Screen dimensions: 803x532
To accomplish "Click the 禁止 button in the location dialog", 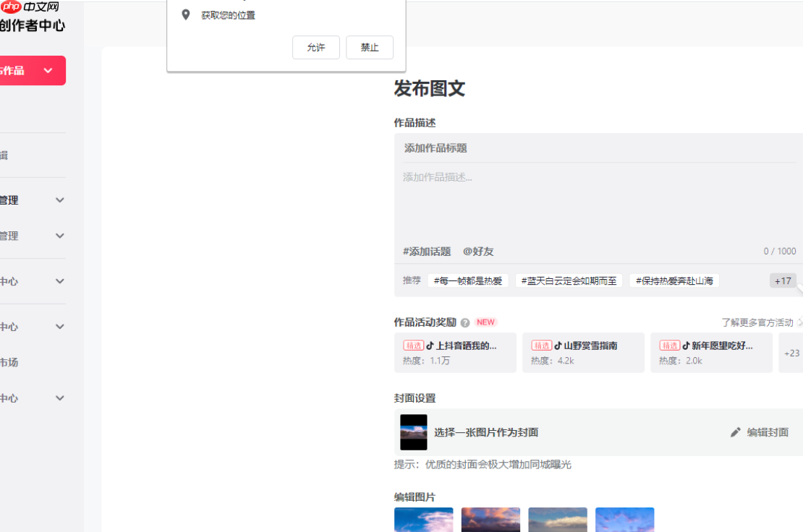I will click(370, 47).
